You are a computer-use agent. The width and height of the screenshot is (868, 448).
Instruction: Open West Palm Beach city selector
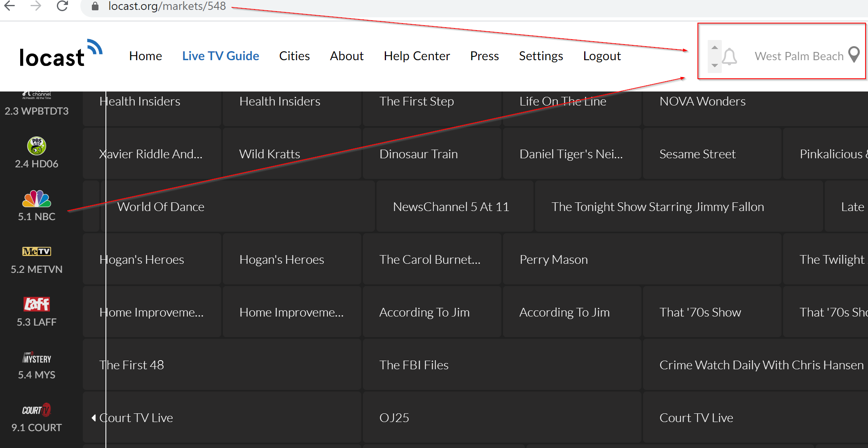(799, 56)
